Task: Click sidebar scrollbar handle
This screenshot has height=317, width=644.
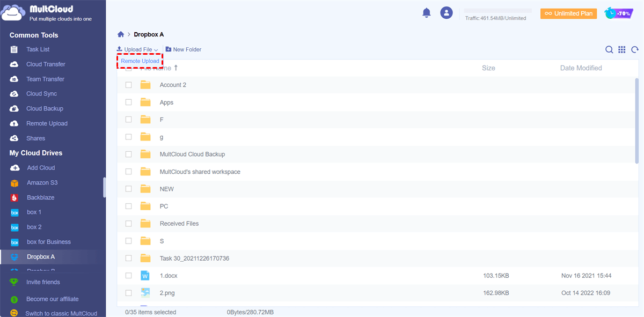Action: (x=104, y=188)
